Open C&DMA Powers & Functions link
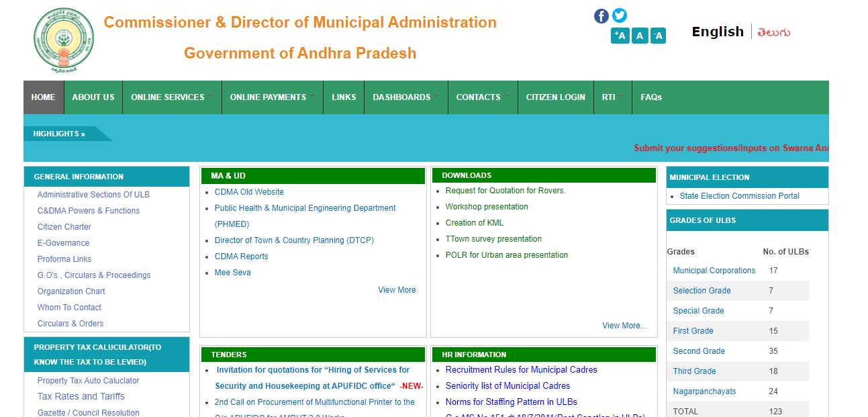 pos(89,211)
